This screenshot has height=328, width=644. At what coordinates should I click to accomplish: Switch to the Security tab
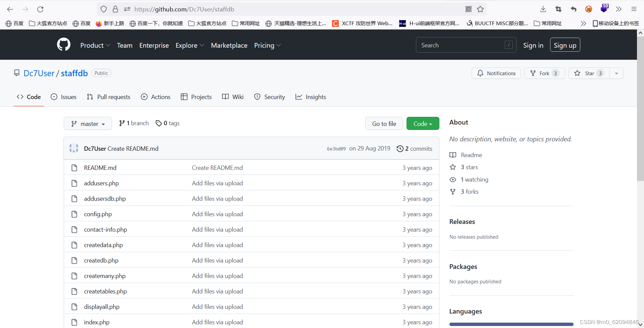[269, 97]
